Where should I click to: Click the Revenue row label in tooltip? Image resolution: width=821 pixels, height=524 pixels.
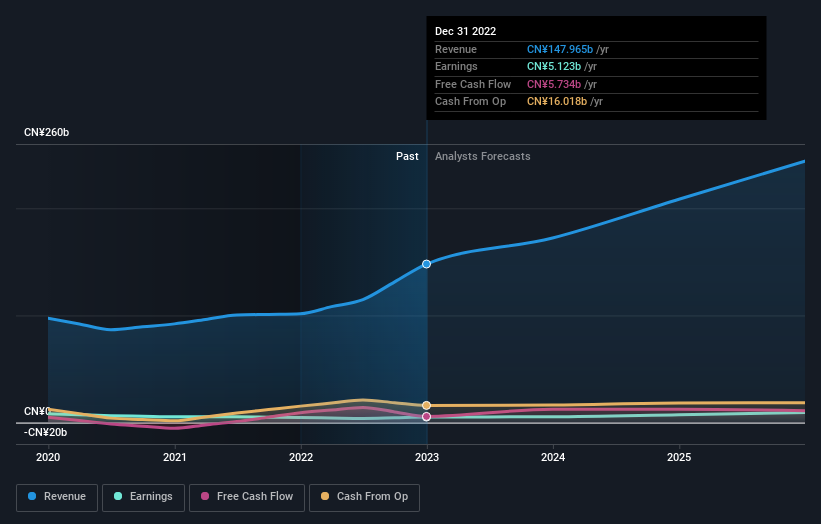click(456, 49)
